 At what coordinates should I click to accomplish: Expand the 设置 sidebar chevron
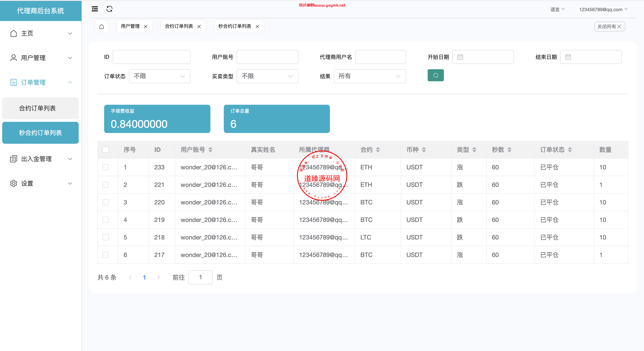click(70, 183)
